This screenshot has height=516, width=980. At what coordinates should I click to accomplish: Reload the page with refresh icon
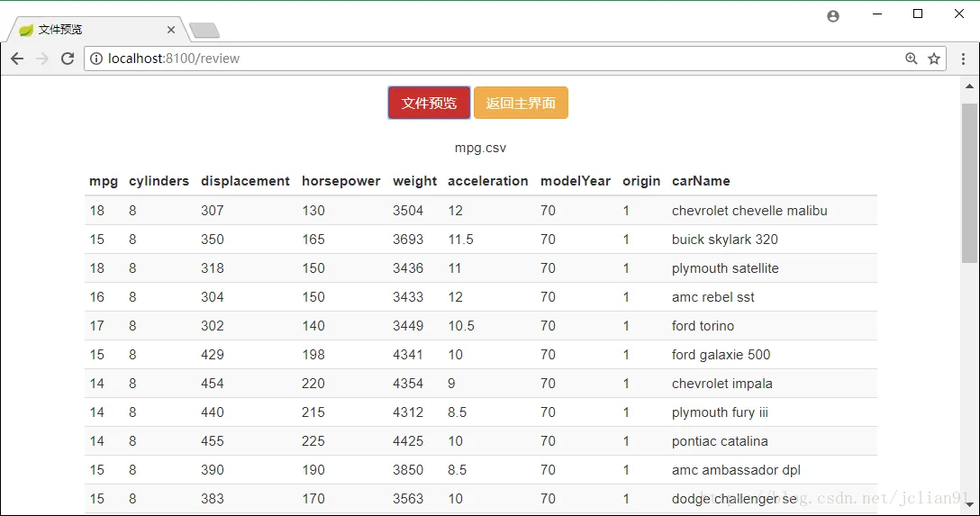click(x=68, y=59)
